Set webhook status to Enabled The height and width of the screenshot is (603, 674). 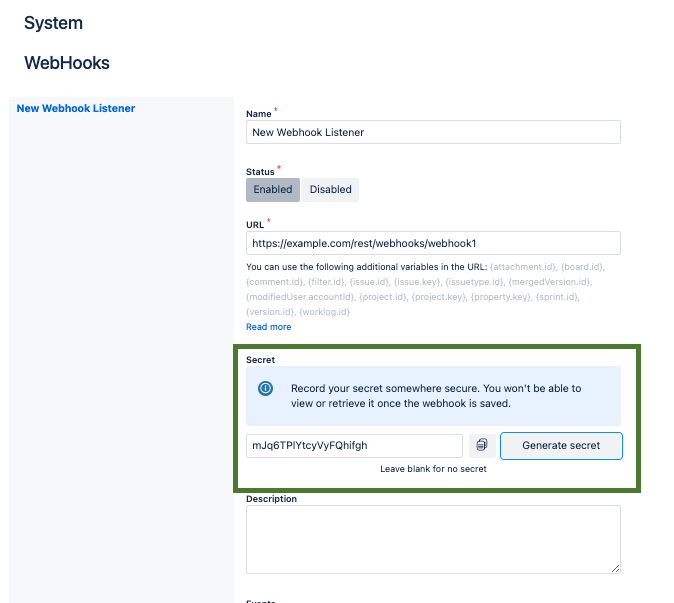pos(273,190)
